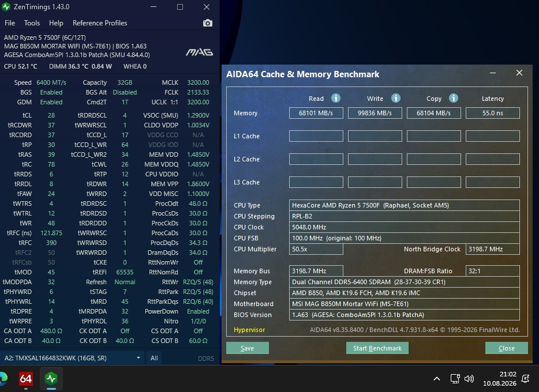Open the ZenTimings File menu
This screenshot has width=539, height=392.
point(10,23)
